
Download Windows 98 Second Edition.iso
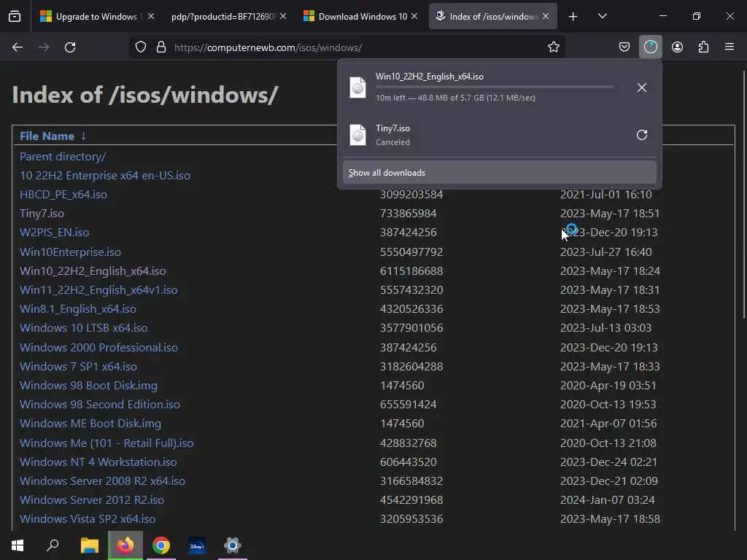100,405
